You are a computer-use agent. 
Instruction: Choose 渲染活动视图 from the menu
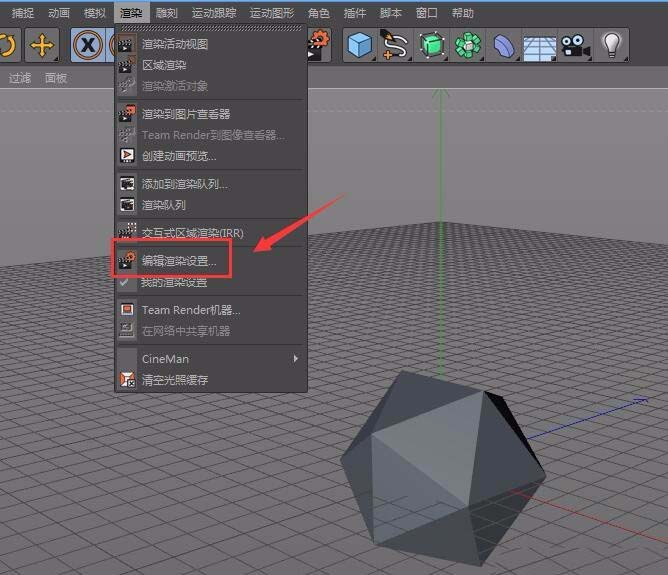tap(211, 44)
